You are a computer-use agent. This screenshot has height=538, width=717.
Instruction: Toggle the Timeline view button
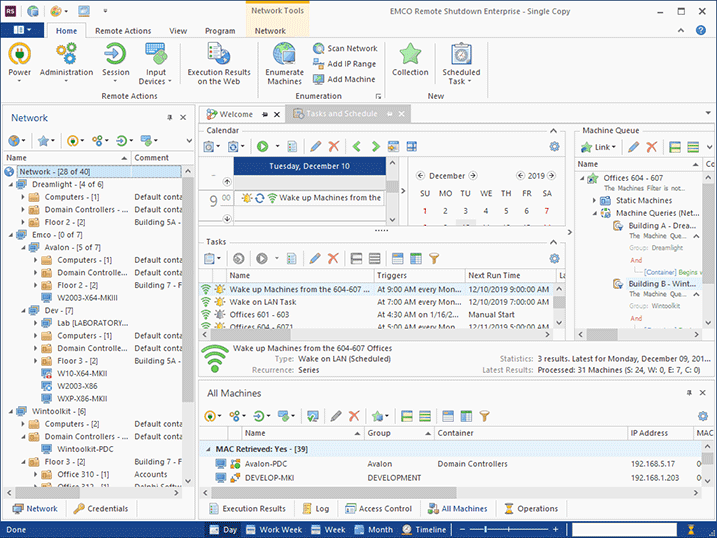(x=424, y=529)
